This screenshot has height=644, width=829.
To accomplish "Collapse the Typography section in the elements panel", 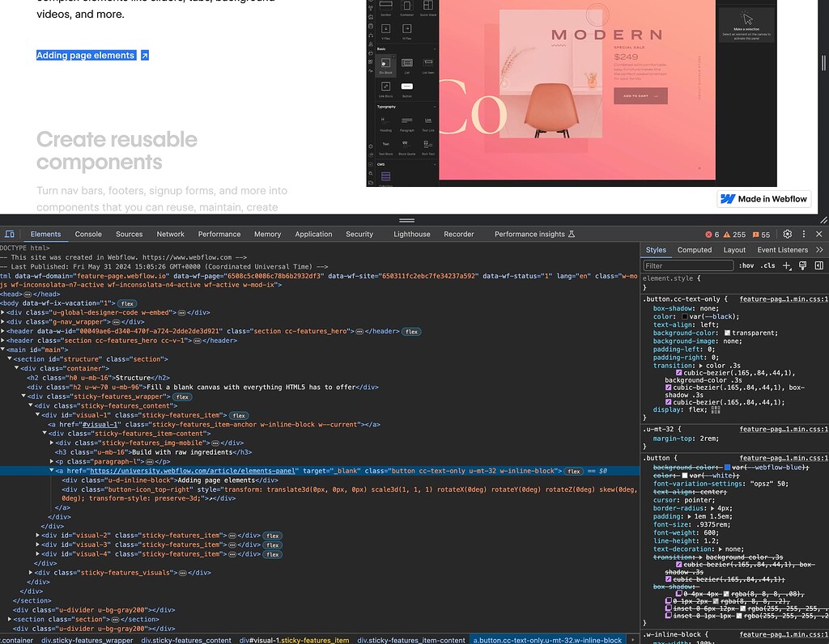I will point(436,106).
